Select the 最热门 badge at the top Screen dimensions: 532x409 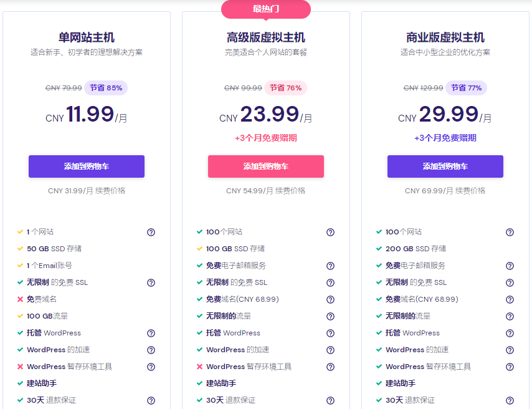pyautogui.click(x=265, y=9)
